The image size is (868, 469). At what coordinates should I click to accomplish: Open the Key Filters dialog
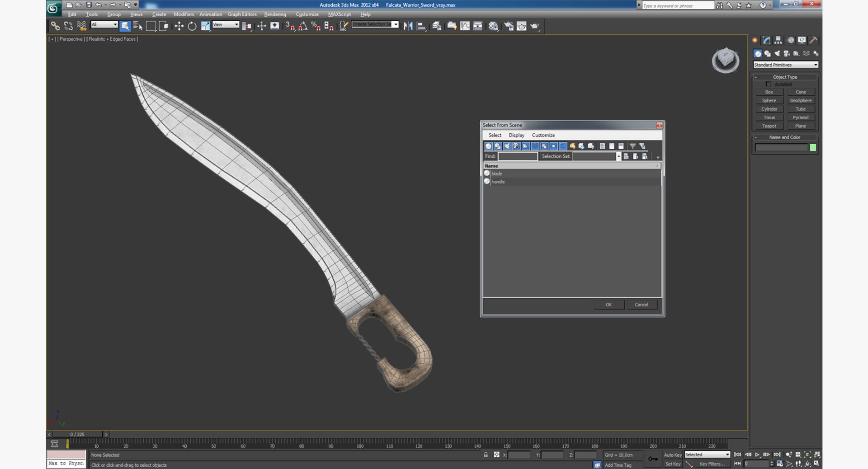point(712,464)
